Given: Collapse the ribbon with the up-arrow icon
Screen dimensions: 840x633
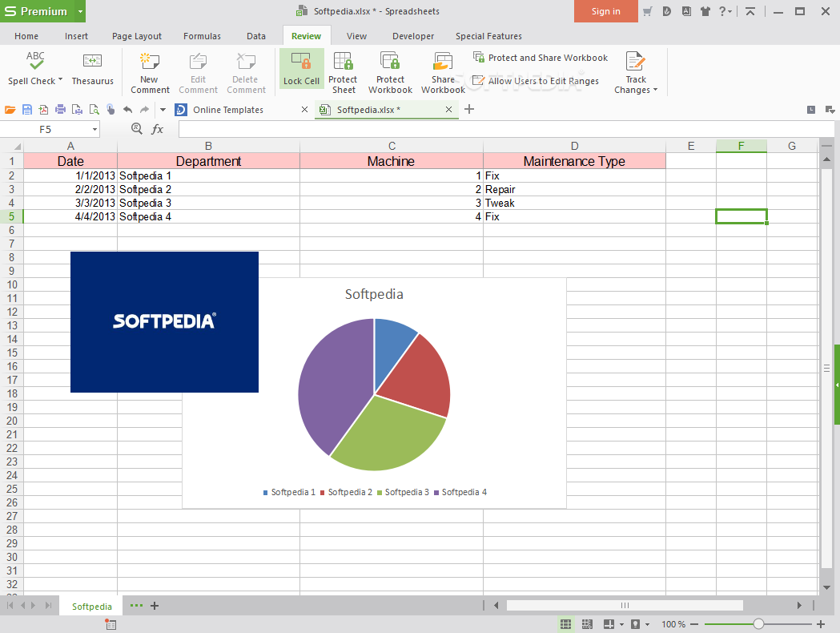Looking at the screenshot, I should tap(750, 11).
